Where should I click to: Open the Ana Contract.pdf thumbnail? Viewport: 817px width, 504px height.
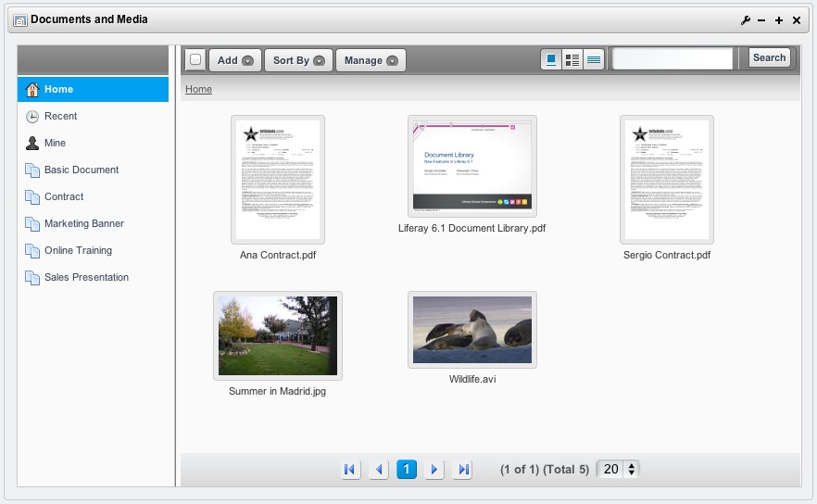tap(278, 180)
